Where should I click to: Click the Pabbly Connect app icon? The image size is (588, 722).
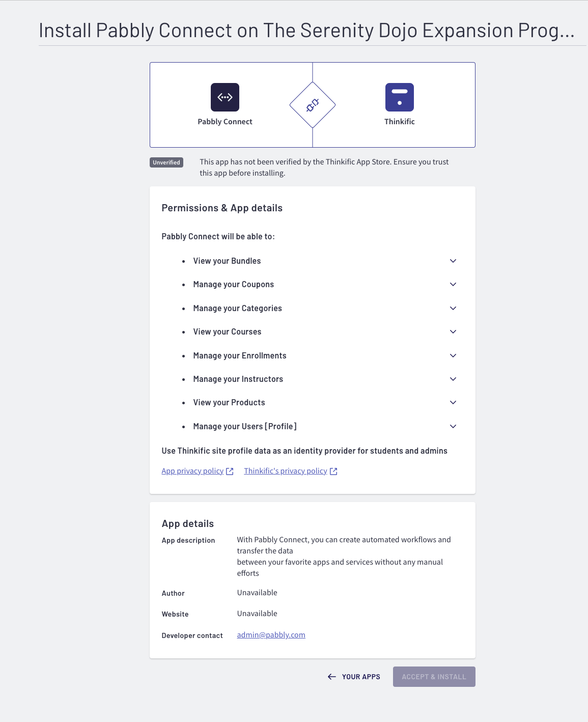225,97
